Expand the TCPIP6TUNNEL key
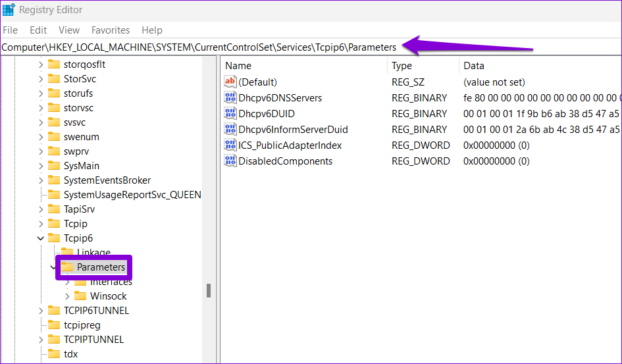The width and height of the screenshot is (622, 364). tap(41, 311)
